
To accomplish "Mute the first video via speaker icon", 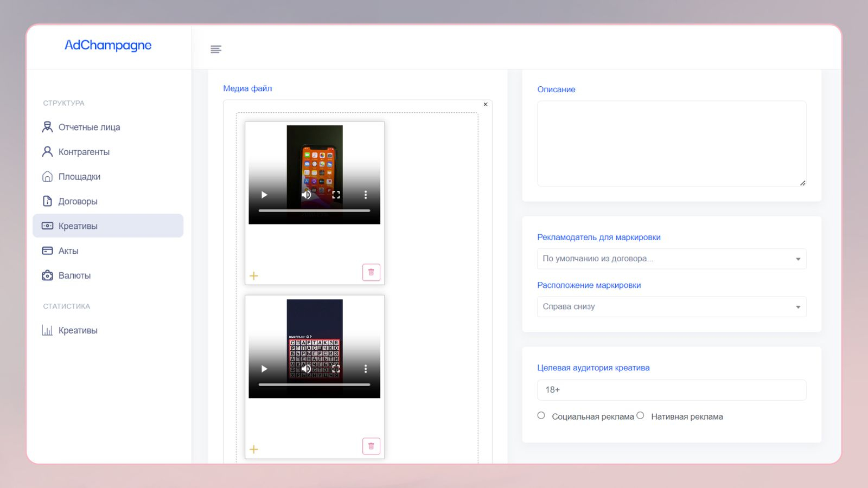I will coord(307,195).
